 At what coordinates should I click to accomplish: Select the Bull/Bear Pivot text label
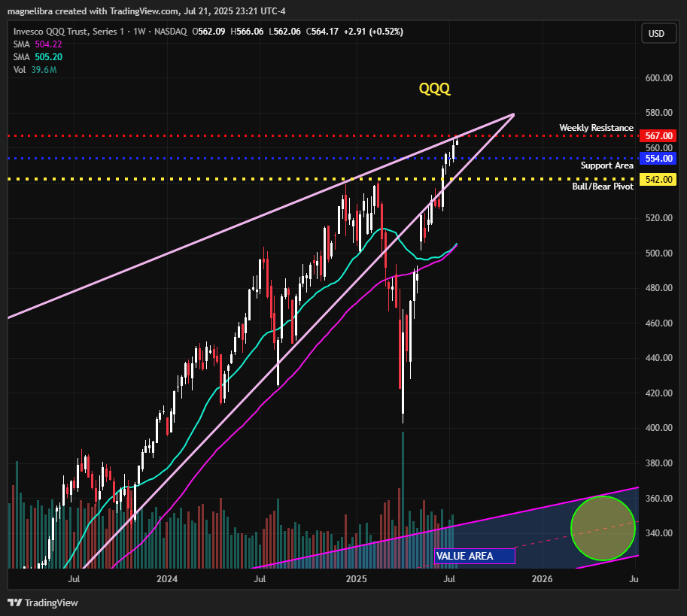[x=603, y=187]
